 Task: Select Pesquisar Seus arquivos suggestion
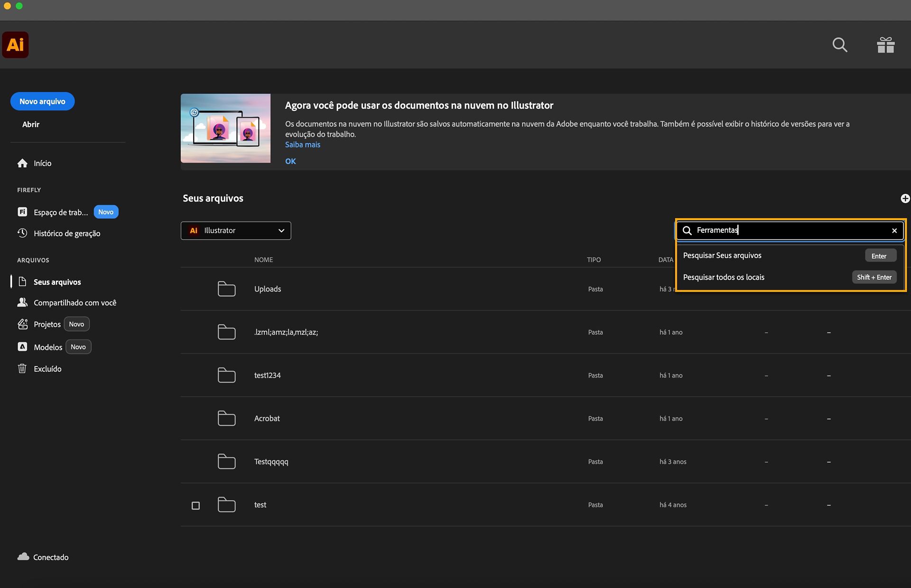tap(790, 256)
